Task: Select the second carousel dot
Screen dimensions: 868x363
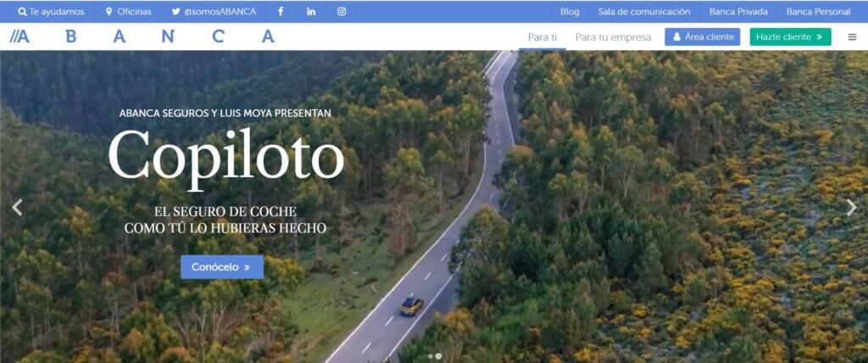Action: 438,356
